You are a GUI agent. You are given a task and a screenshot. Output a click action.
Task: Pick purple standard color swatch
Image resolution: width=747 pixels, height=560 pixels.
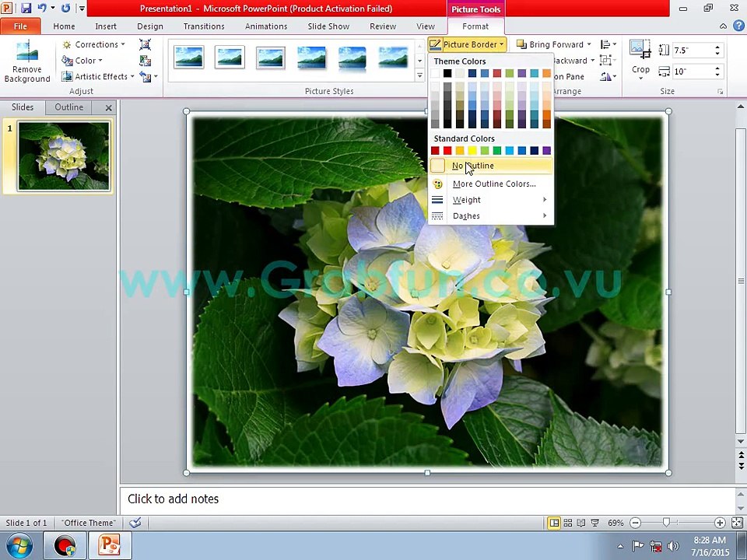[x=546, y=150]
